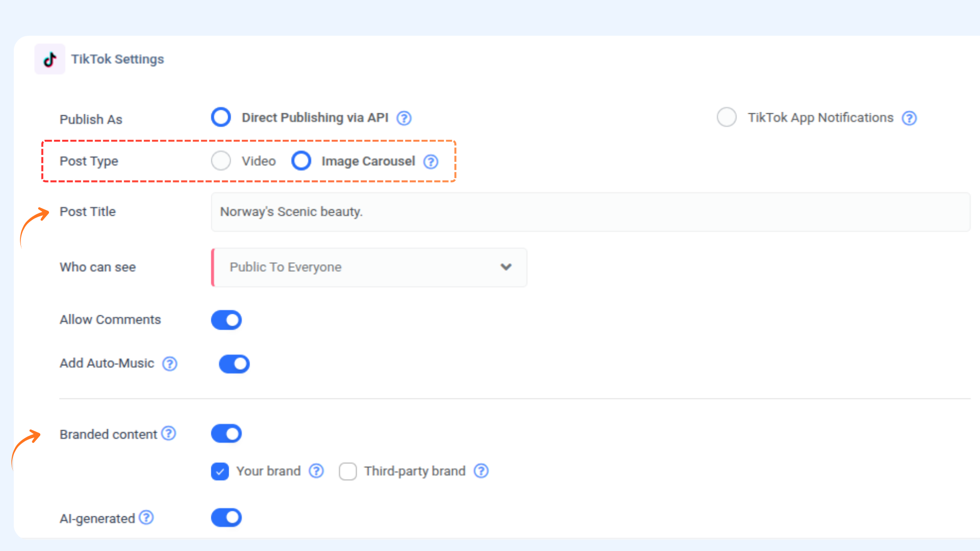Open help for TikTok App Notifications
The height and width of the screenshot is (551, 980).
909,118
